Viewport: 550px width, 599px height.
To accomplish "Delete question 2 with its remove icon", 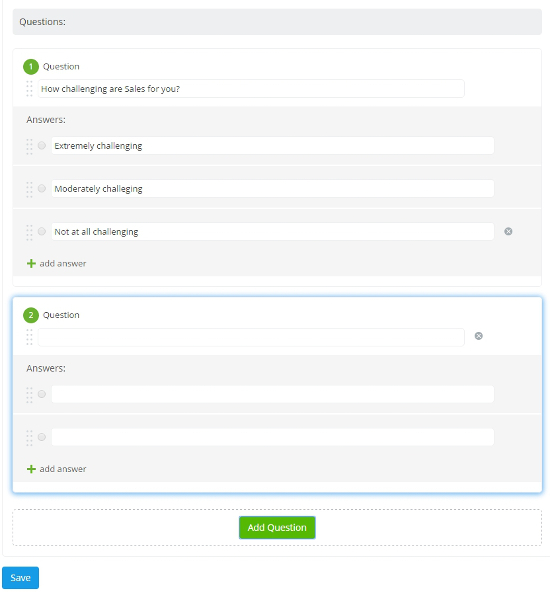I will pyautogui.click(x=479, y=336).
